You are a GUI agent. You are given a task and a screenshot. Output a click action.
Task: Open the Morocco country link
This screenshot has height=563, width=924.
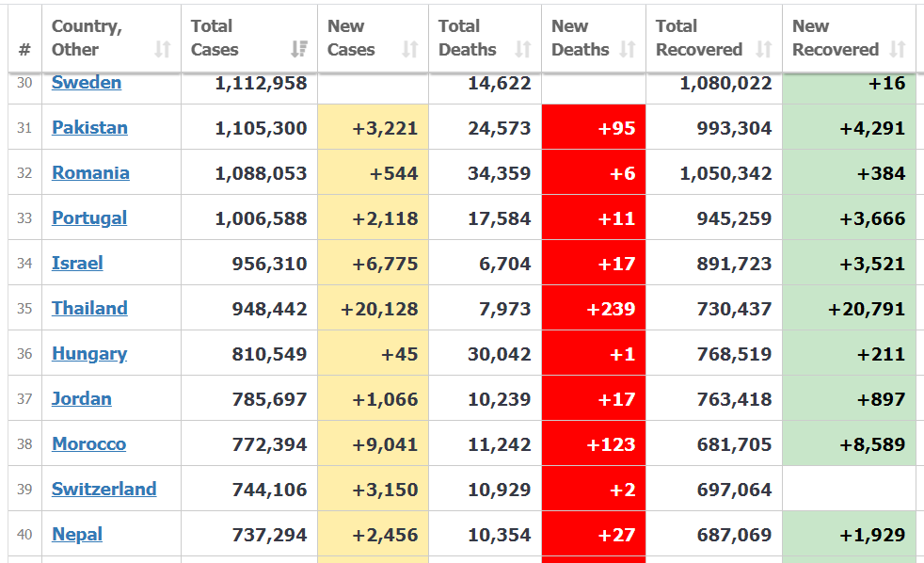(x=89, y=444)
